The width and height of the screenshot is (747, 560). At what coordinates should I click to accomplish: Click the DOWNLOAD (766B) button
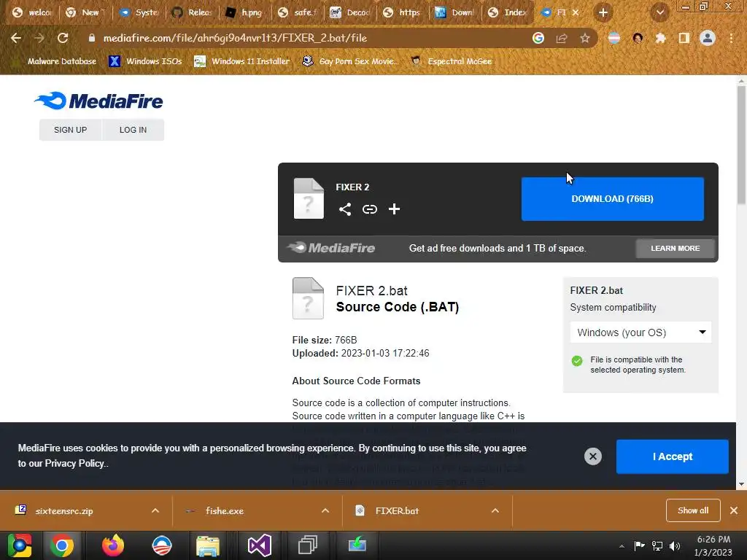pos(612,199)
